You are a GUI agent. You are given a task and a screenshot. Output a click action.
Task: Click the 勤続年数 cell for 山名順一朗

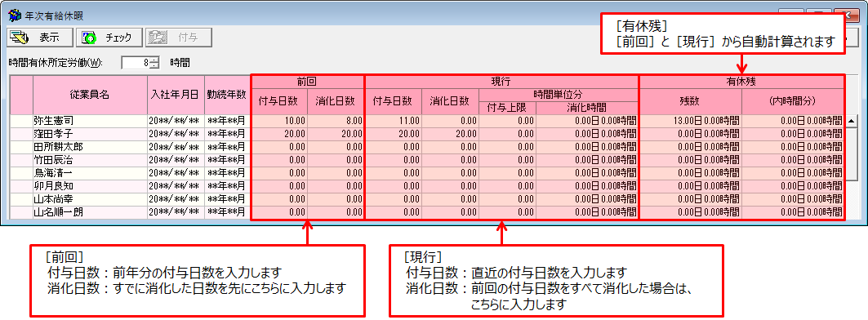[227, 212]
